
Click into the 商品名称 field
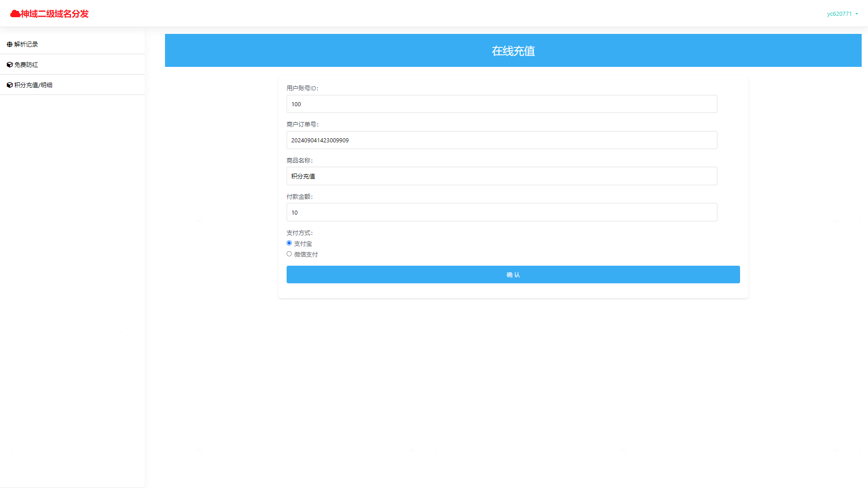coord(502,176)
